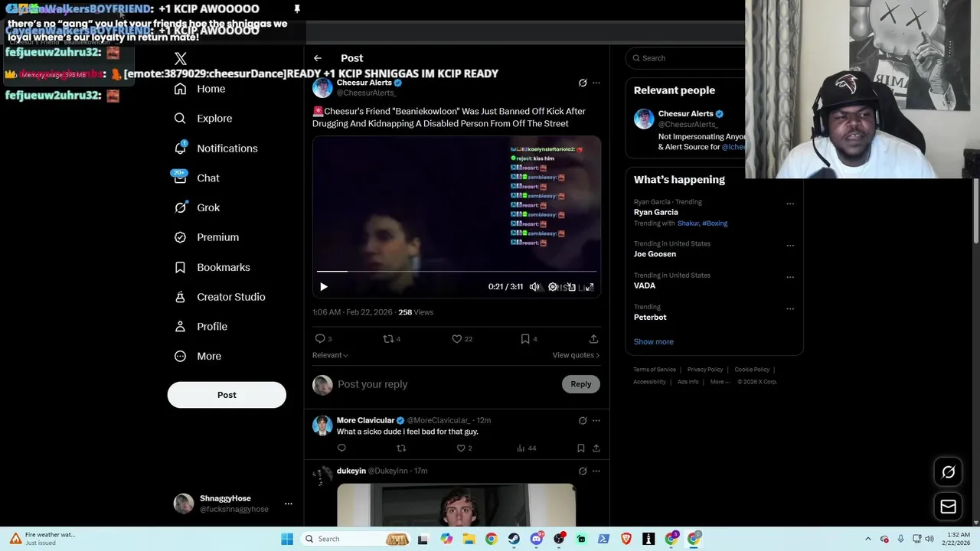
Task: Bookmark the Cheesur Alerts post
Action: point(525,338)
